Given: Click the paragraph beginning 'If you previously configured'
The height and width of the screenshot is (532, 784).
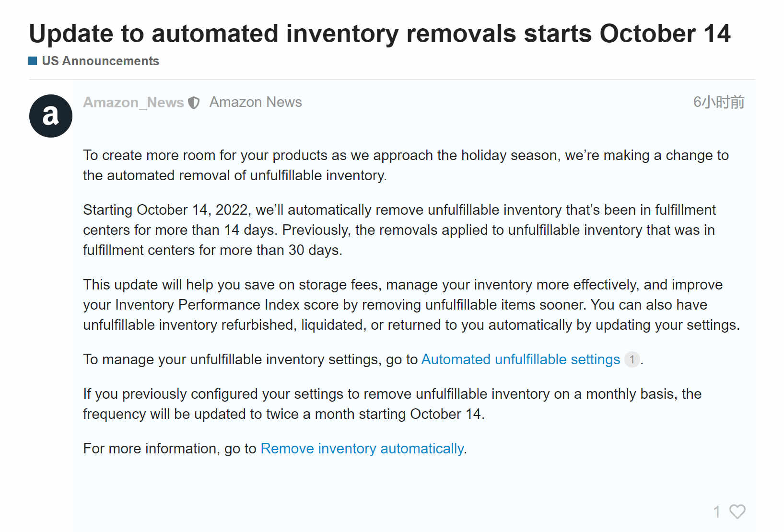Looking at the screenshot, I should 392,404.
